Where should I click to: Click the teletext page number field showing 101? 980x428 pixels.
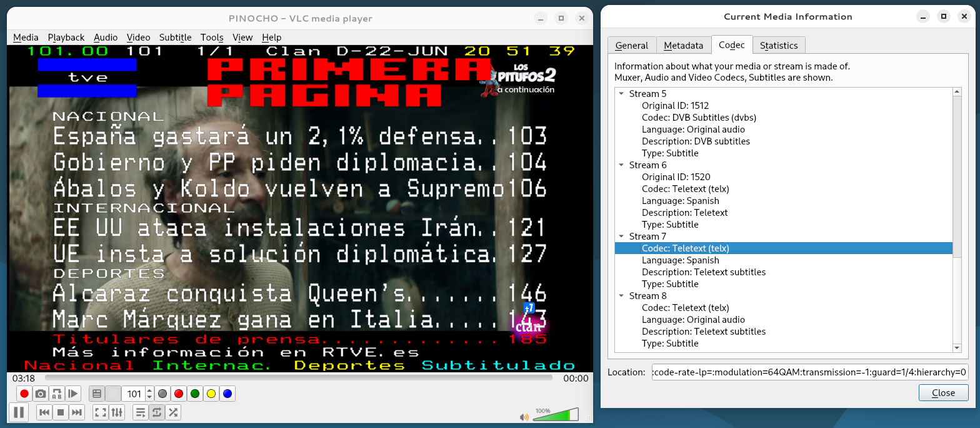click(134, 394)
